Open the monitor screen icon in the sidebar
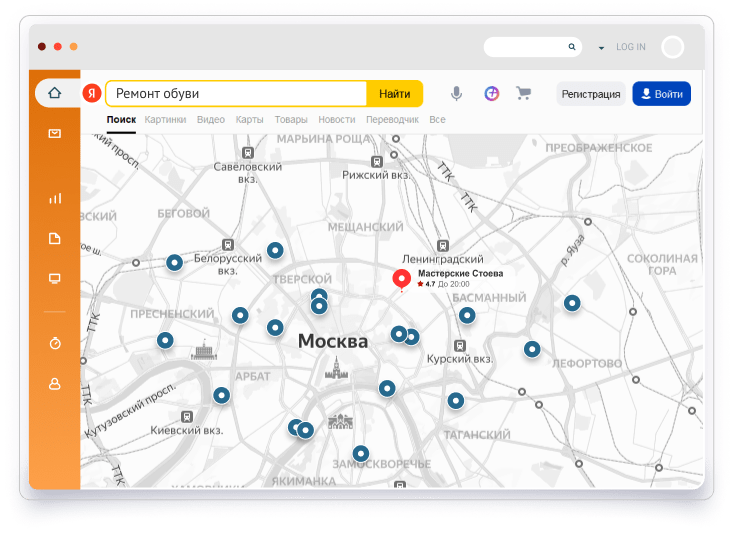Image resolution: width=733 pixels, height=536 pixels. tap(55, 279)
